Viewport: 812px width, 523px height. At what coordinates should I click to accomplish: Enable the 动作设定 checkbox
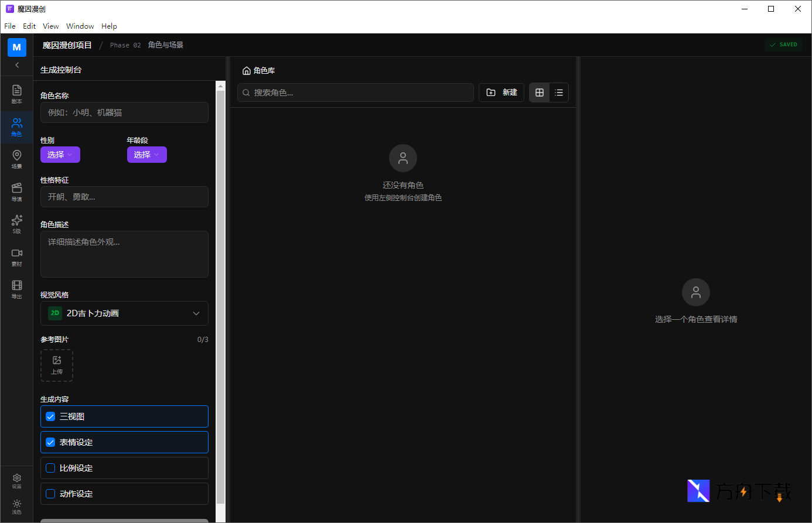(50, 494)
